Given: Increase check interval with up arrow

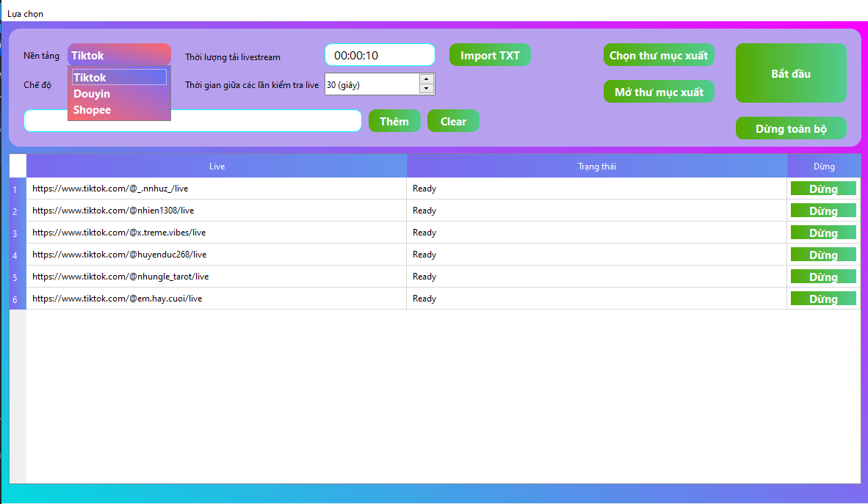Looking at the screenshot, I should click(x=427, y=79).
